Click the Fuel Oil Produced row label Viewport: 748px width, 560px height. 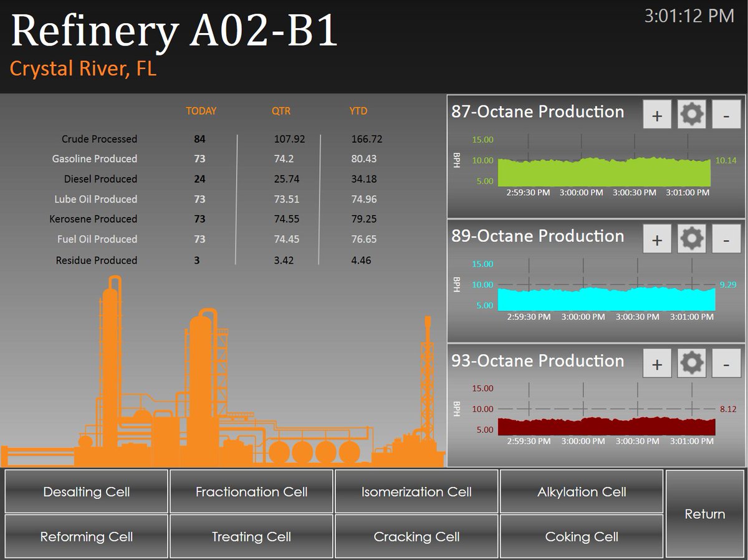tap(97, 239)
